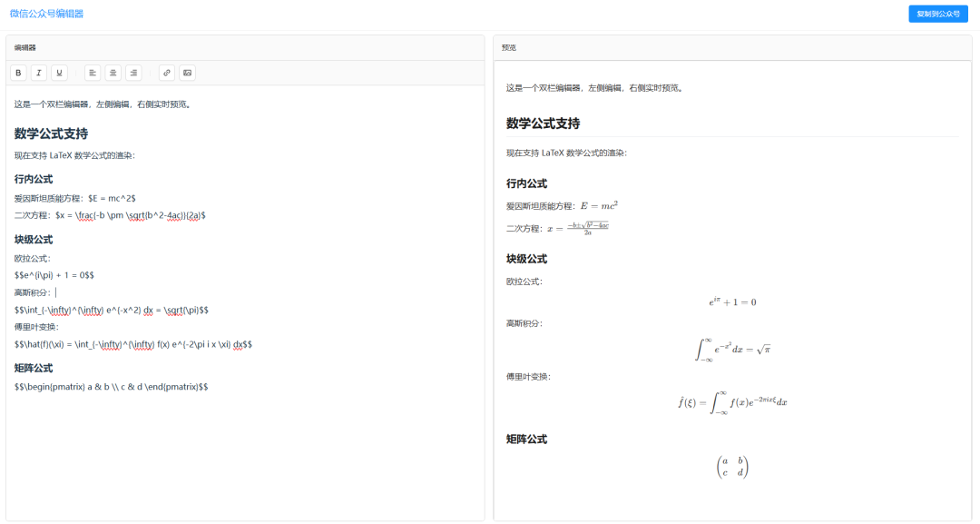Click rendered quadratic formula in preview
Image resolution: width=980 pixels, height=524 pixels.
(578, 228)
